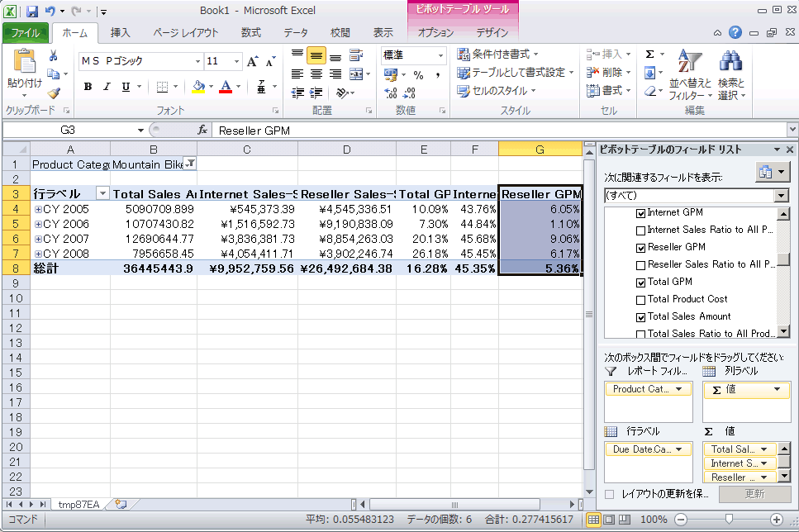Open Find and Select binoculars
This screenshot has height=532, width=799.
coord(730,75)
